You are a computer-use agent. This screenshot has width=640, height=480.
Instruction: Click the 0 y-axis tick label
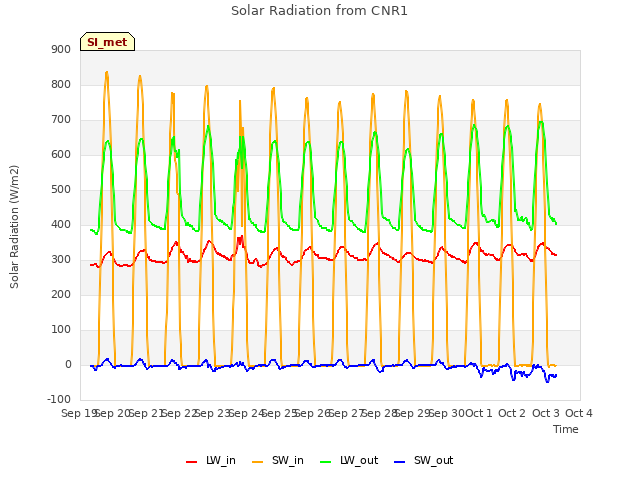coord(68,365)
